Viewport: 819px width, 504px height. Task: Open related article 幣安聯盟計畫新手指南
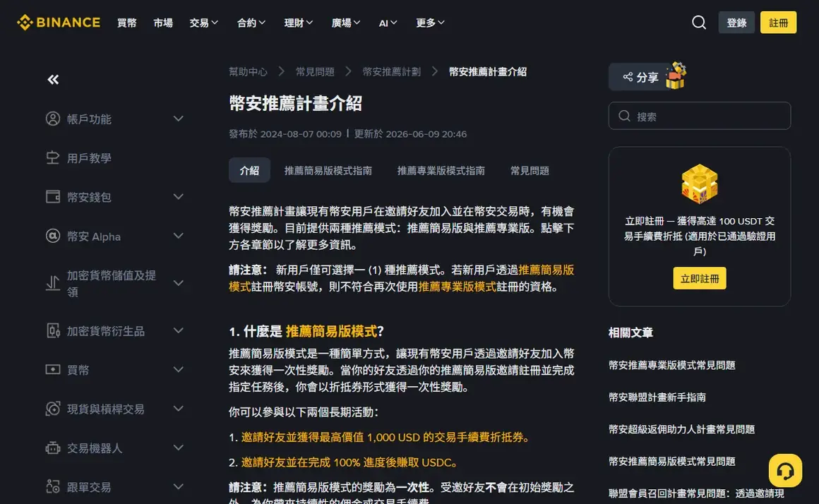(x=657, y=397)
